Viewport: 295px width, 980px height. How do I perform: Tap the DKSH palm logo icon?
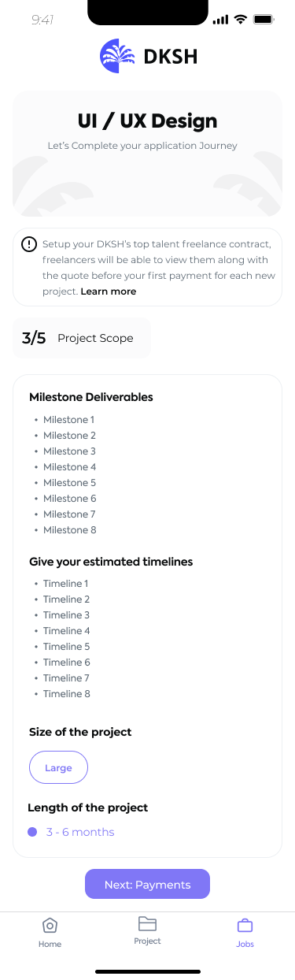coord(119,57)
